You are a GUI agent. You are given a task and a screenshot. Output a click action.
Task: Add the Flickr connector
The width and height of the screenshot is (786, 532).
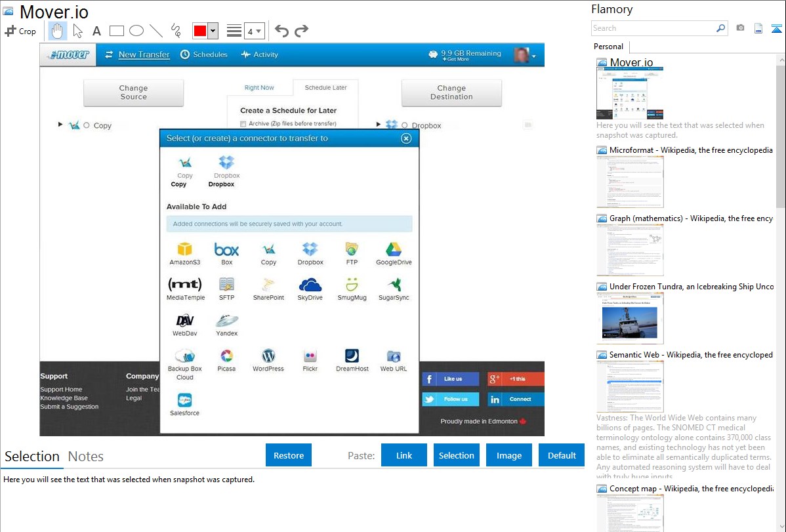[310, 360]
